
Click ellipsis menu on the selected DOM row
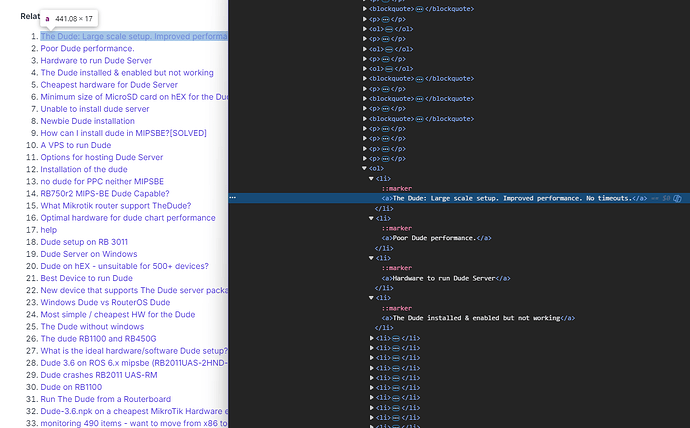[233, 198]
